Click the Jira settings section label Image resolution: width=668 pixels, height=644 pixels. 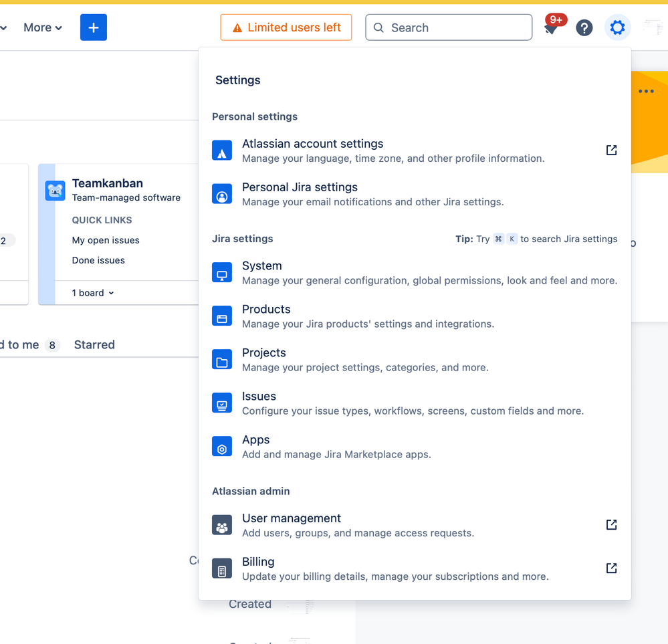click(243, 239)
